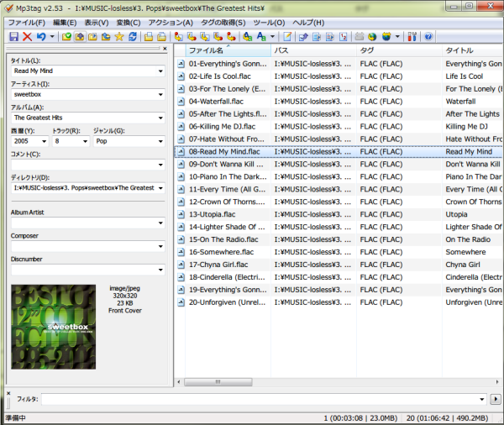Click into the Year field showing 2005
The width and height of the screenshot is (504, 425).
[x=24, y=142]
